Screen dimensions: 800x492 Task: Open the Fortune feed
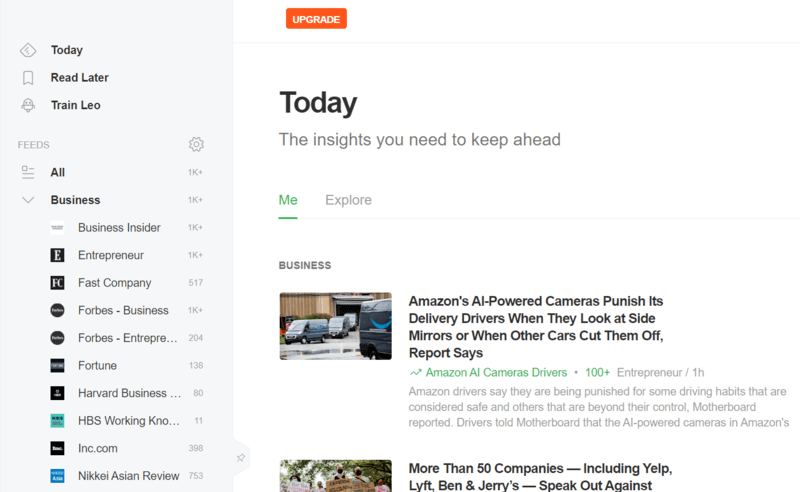[97, 365]
